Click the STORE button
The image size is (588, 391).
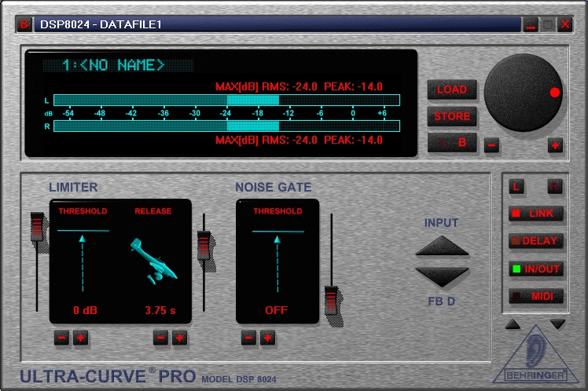click(x=452, y=116)
